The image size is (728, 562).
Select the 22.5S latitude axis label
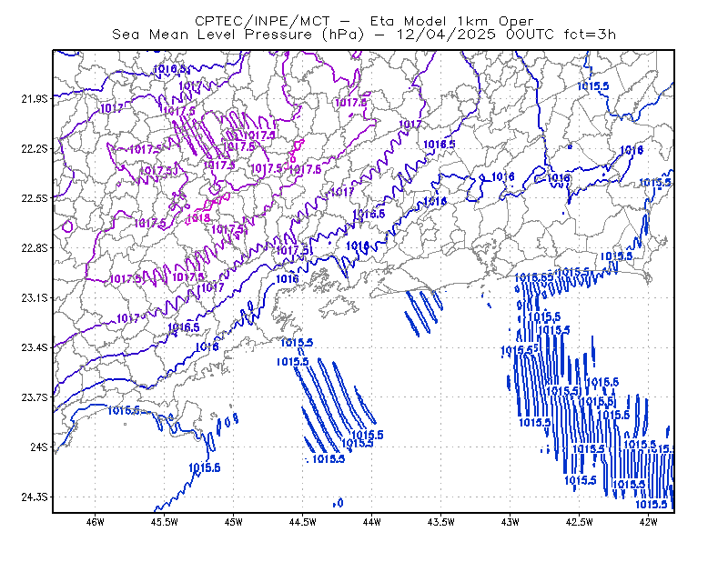(35, 198)
